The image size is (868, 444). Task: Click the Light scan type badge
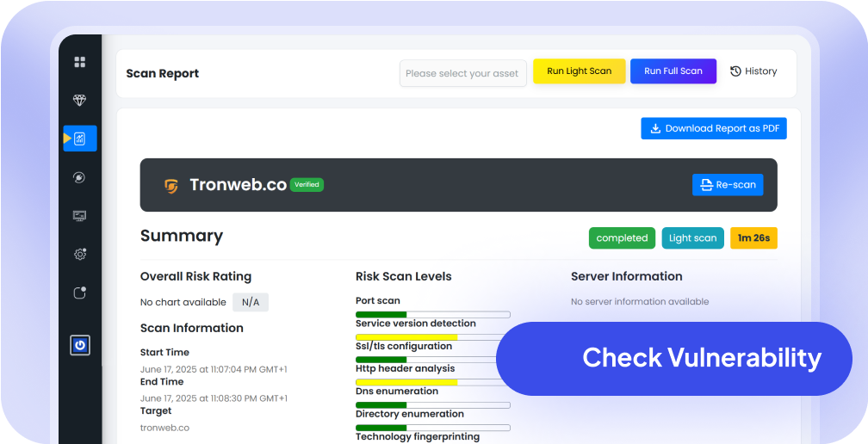(692, 238)
